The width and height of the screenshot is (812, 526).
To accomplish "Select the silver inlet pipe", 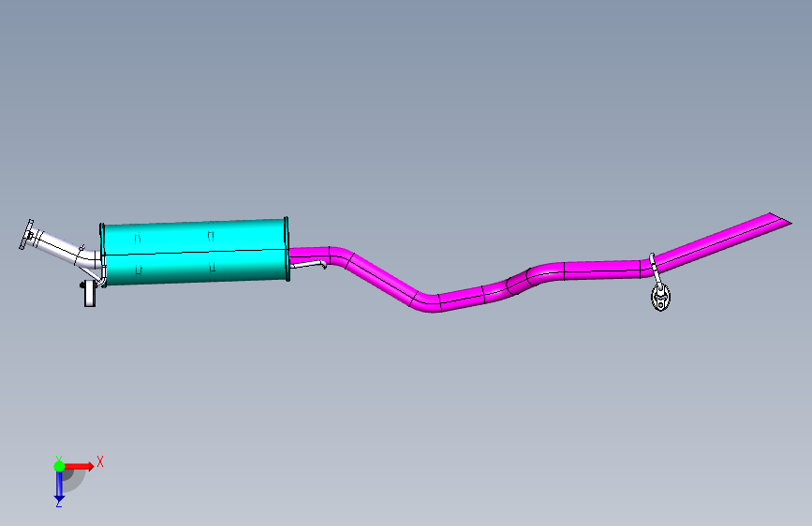I will 65,250.
